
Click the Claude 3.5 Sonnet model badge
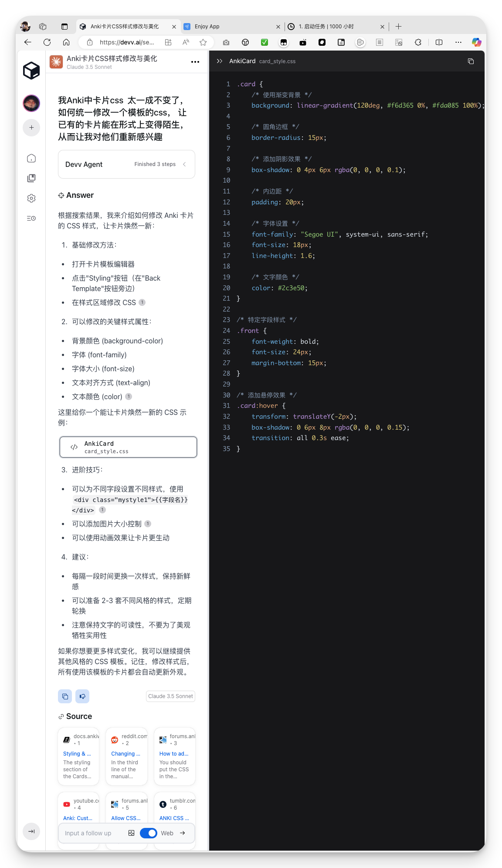pyautogui.click(x=170, y=696)
